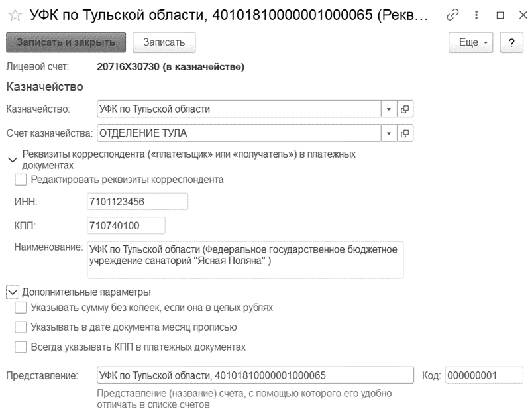This screenshot has width=532, height=411.
Task: Close the form with the X icon
Action: click(x=523, y=15)
